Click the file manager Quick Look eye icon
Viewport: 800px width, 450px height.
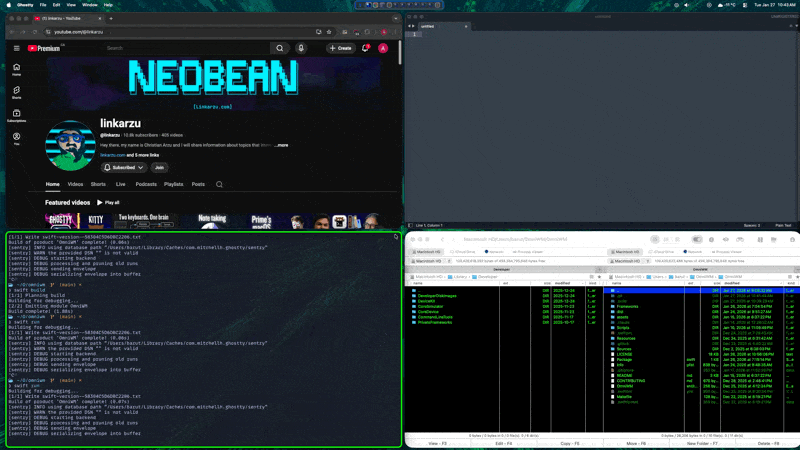(726, 239)
